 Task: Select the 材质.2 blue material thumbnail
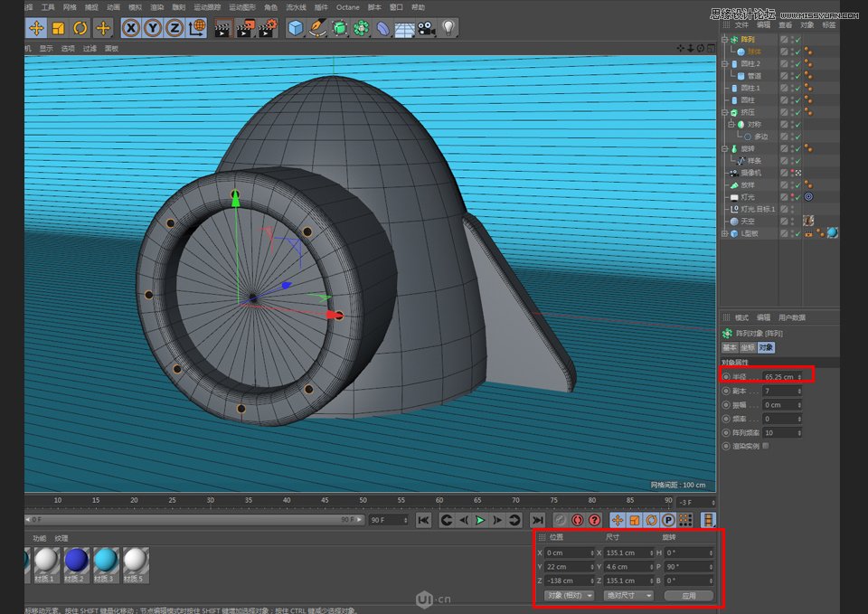coord(77,559)
